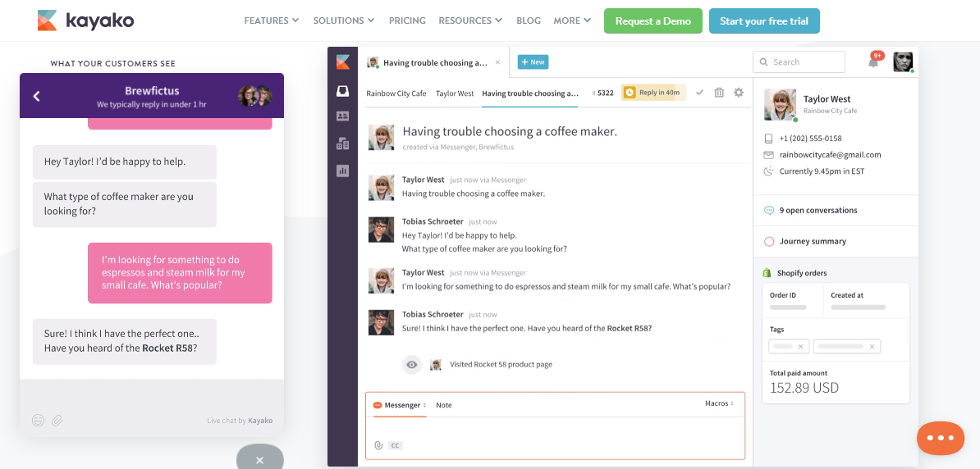Image resolution: width=980 pixels, height=469 pixels.
Task: Open the Pricing page
Action: pos(407,20)
